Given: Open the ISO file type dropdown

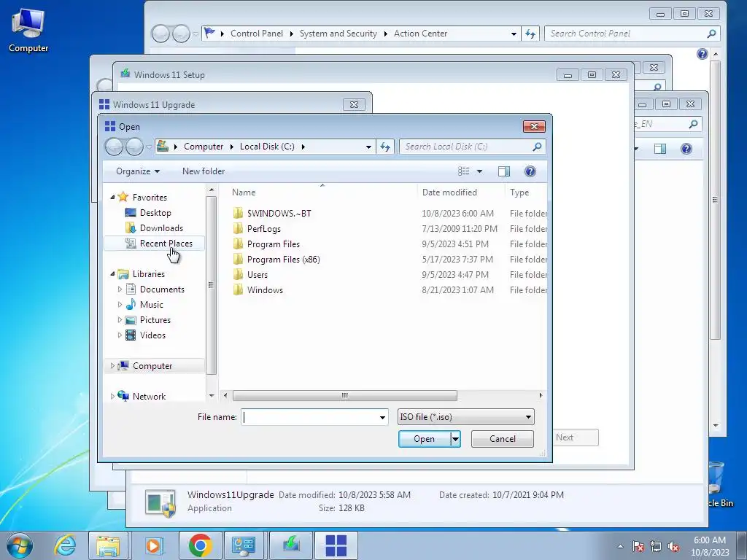Looking at the screenshot, I should coord(528,417).
